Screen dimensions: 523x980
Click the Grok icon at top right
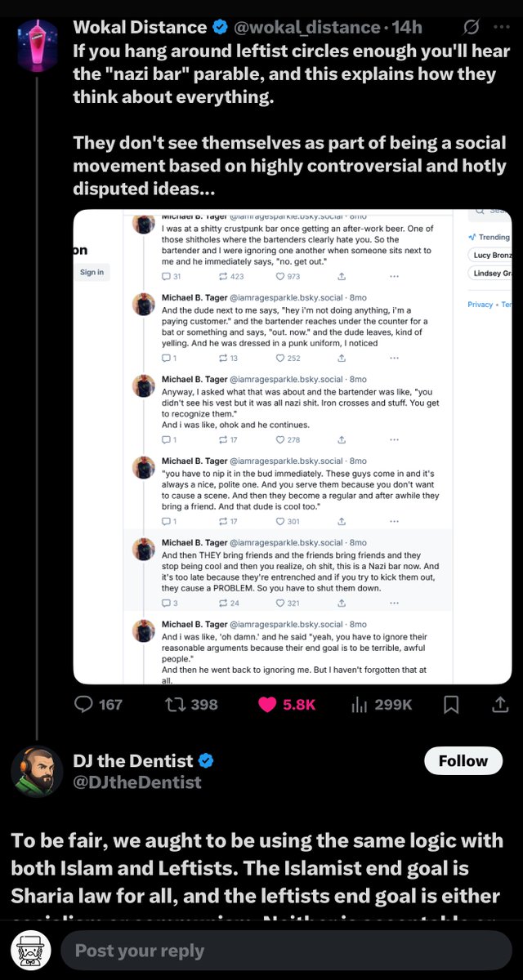click(472, 27)
